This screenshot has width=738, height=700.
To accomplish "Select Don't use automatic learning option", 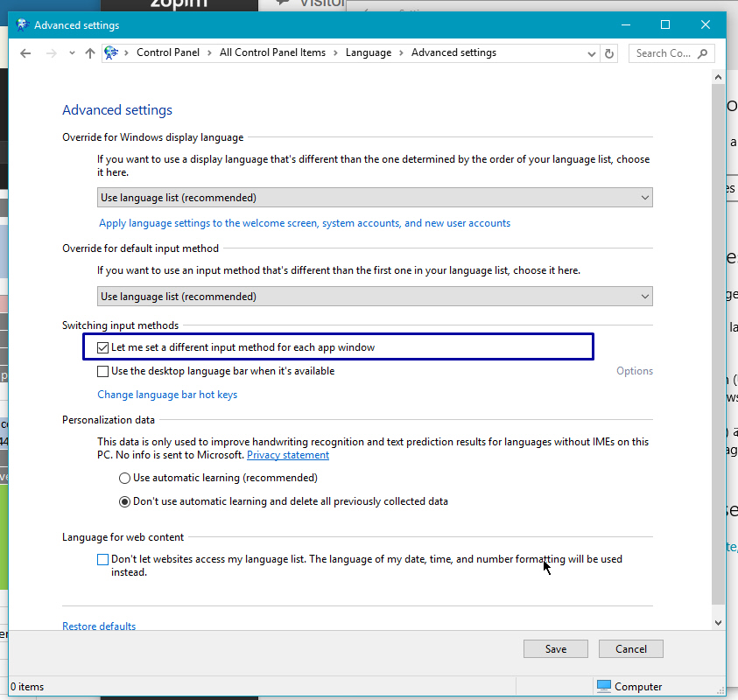I will (125, 502).
